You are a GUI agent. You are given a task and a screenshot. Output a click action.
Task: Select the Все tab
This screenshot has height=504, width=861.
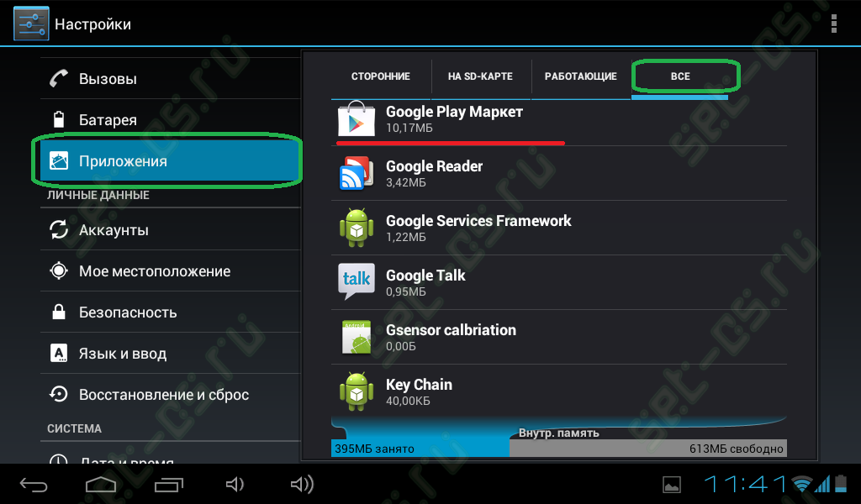pos(680,76)
